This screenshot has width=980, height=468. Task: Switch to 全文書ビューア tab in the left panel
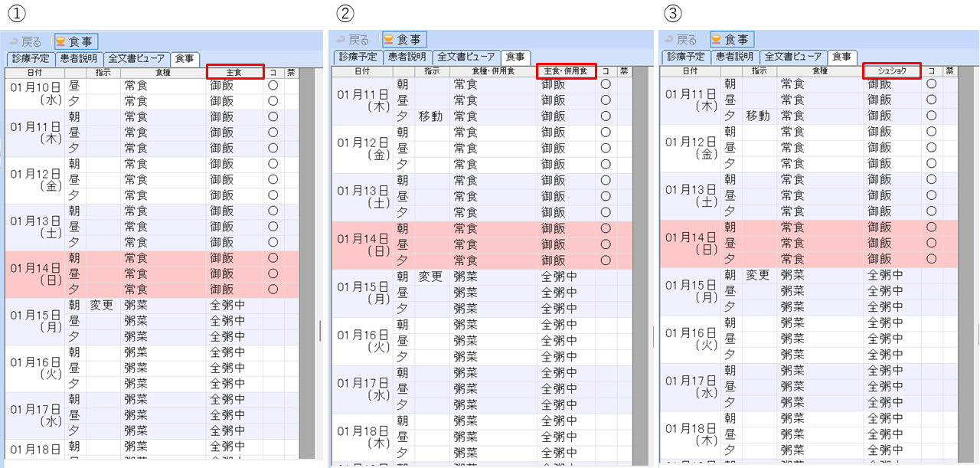click(x=136, y=58)
